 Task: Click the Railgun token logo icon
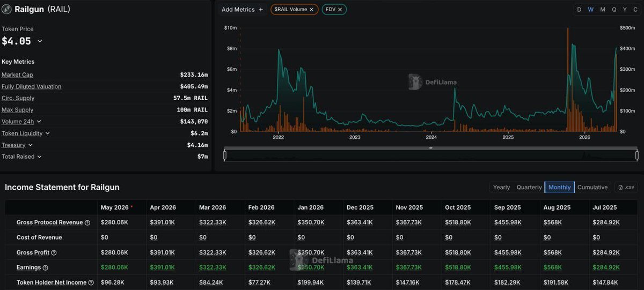coord(7,9)
